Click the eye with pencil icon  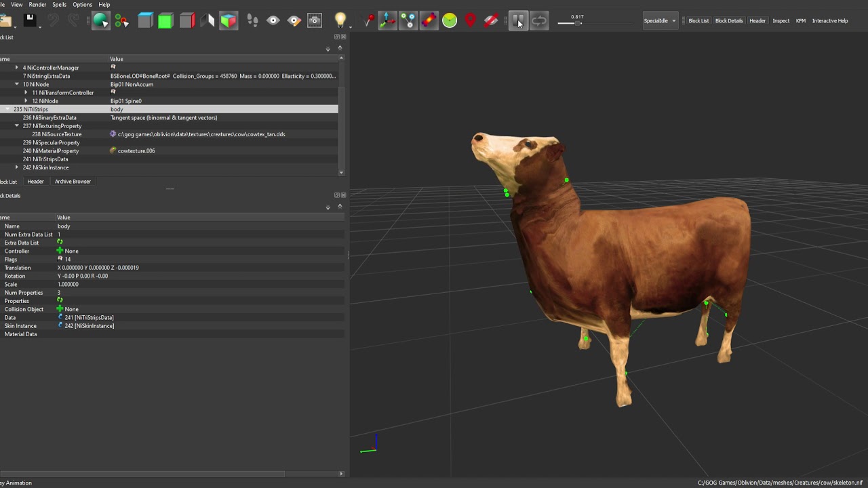(294, 21)
